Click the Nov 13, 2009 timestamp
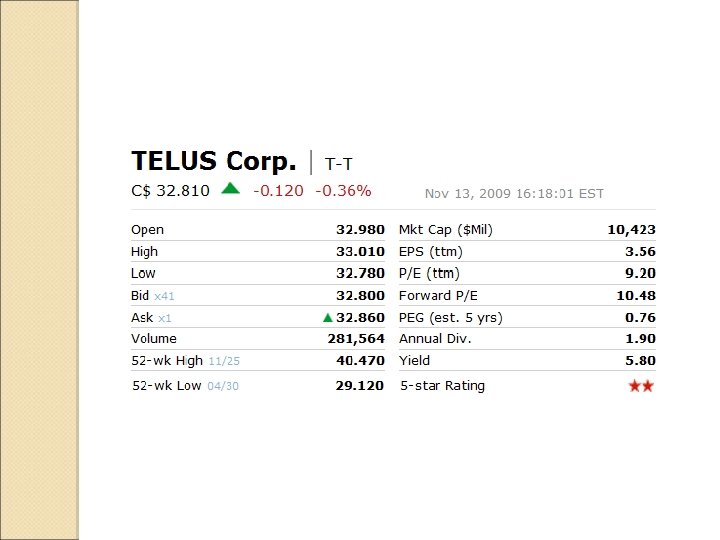 [x=514, y=194]
